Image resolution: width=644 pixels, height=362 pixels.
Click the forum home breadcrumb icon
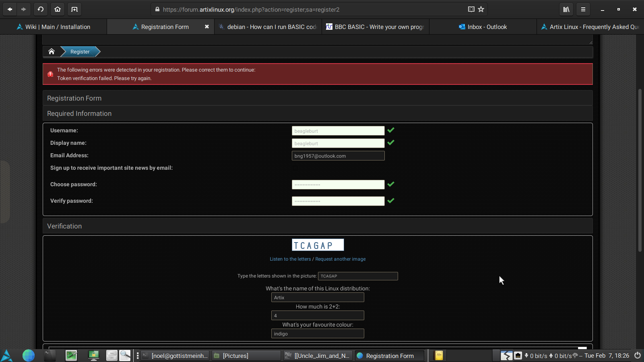coord(52,51)
